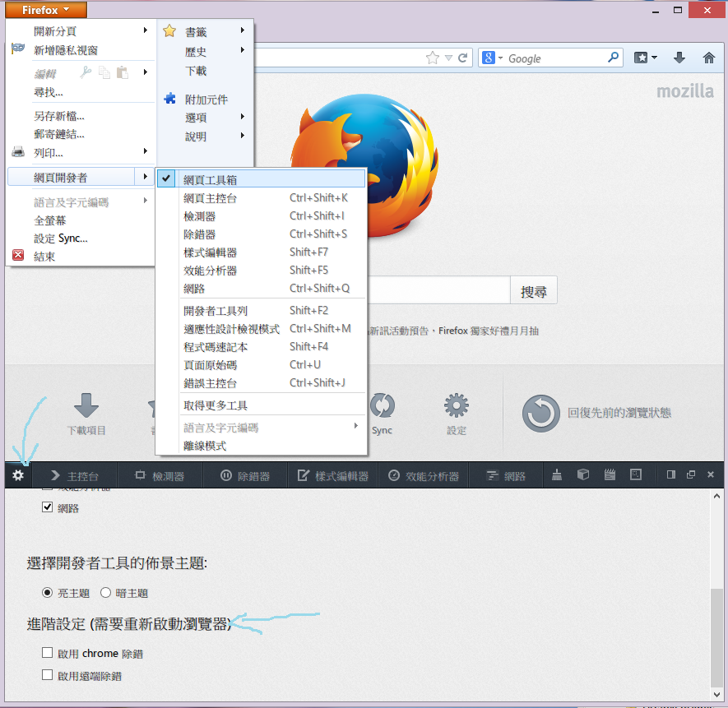Open the toolbox options gear icon
This screenshot has width=728, height=708.
(18, 475)
